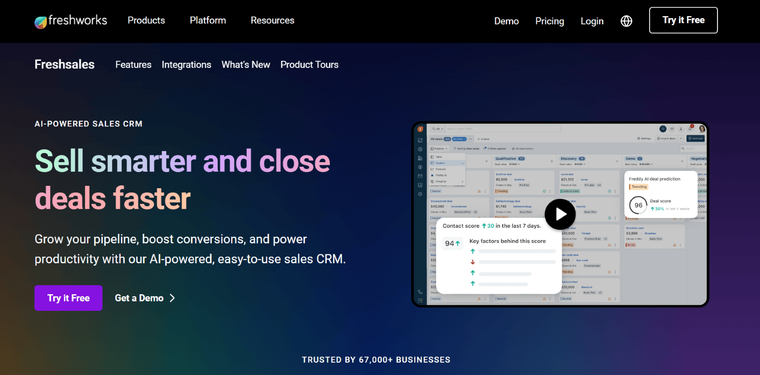Go to What's New
Screen dimensions: 760x375
(x=246, y=64)
